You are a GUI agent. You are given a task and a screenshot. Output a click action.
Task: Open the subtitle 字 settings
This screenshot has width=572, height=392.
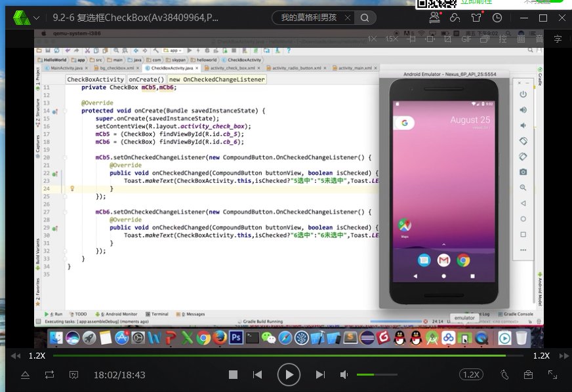coord(558,39)
